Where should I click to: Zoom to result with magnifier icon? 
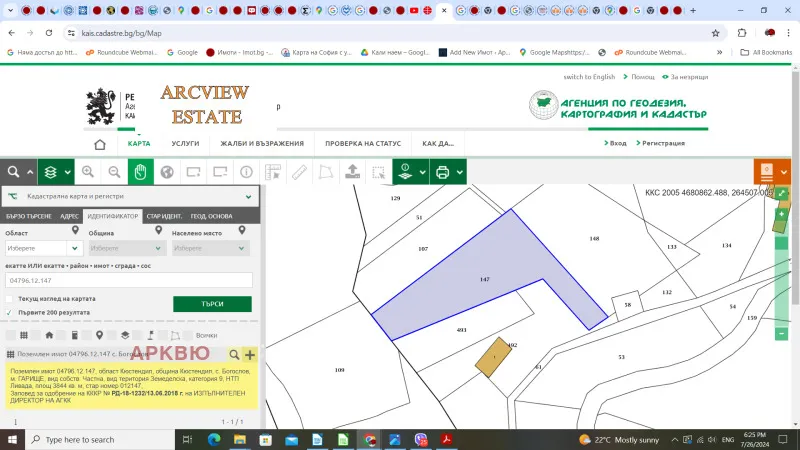(x=235, y=355)
